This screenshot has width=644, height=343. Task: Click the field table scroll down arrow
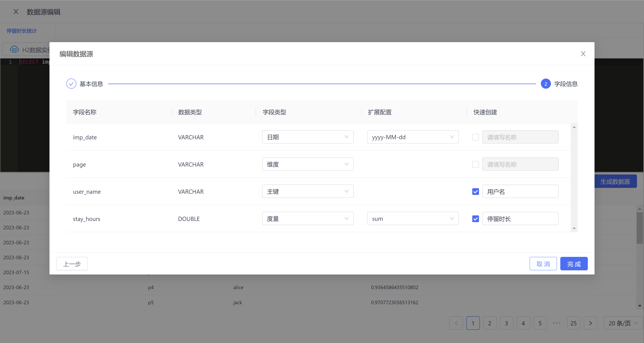574,228
